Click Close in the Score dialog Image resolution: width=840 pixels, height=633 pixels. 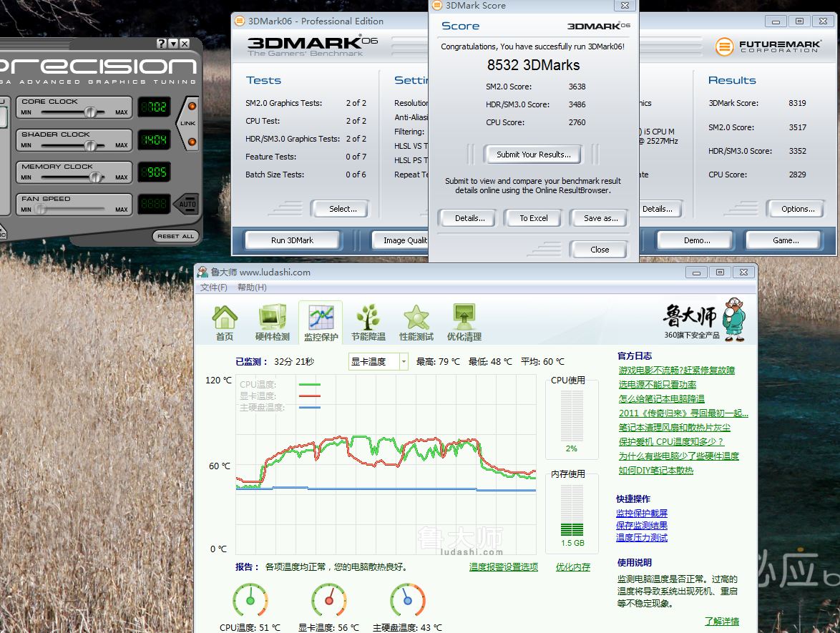coord(600,250)
